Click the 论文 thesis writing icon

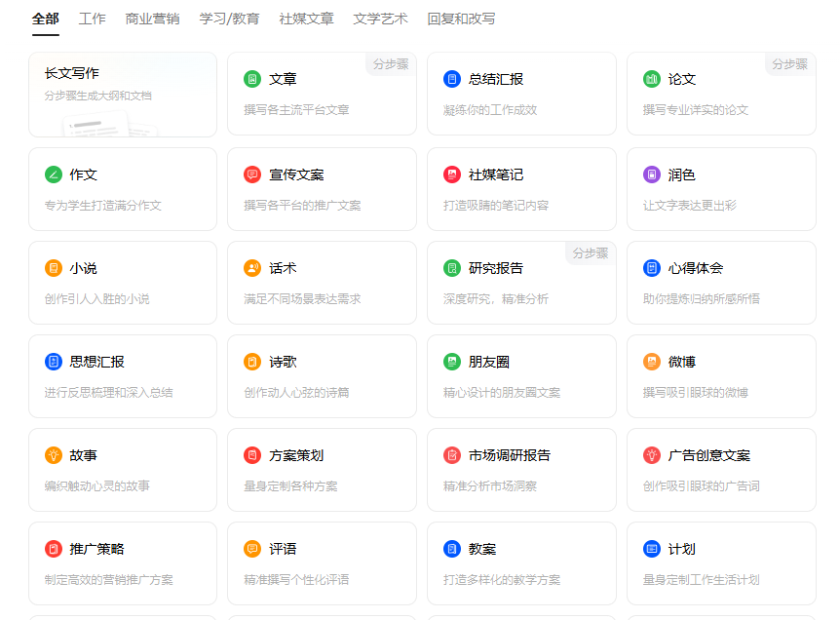click(x=651, y=78)
